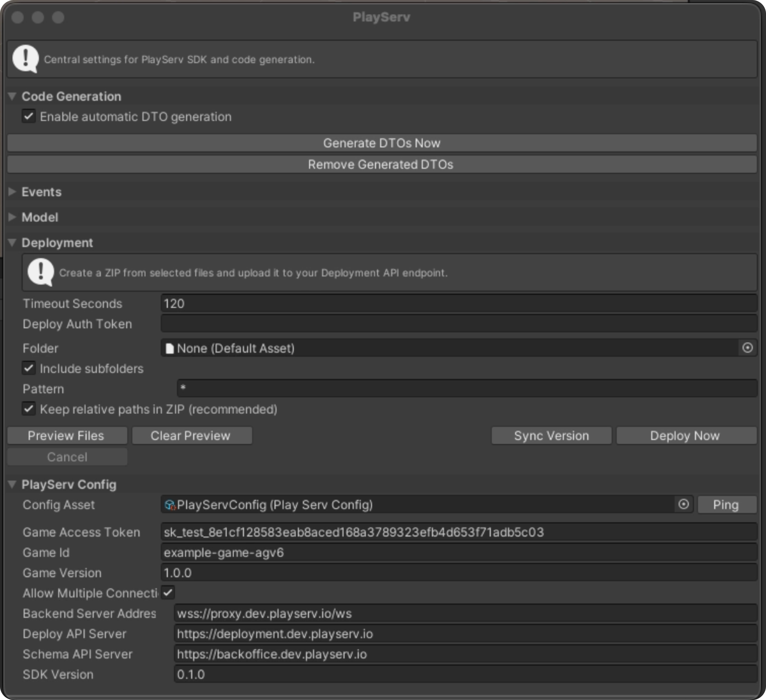The height and width of the screenshot is (700, 766).
Task: Click Generate DTOs Now
Action: coord(382,143)
